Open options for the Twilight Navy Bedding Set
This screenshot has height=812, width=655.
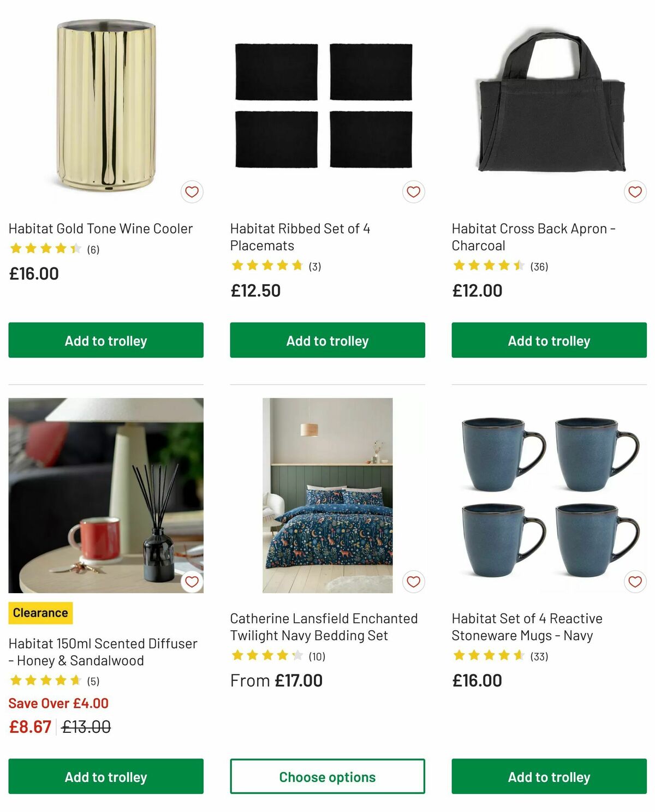point(328,777)
